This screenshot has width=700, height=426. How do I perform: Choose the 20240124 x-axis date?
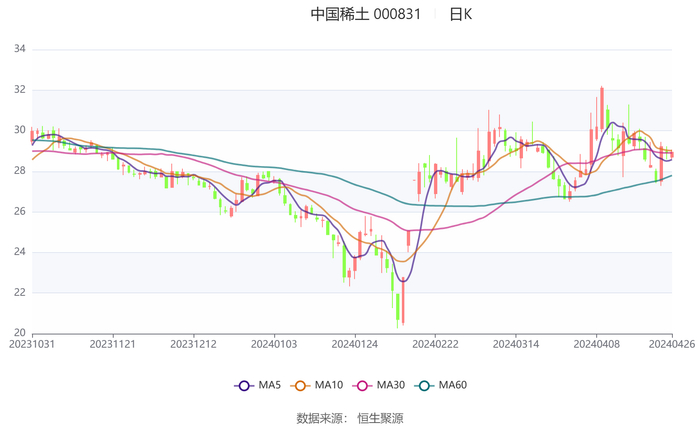354,345
